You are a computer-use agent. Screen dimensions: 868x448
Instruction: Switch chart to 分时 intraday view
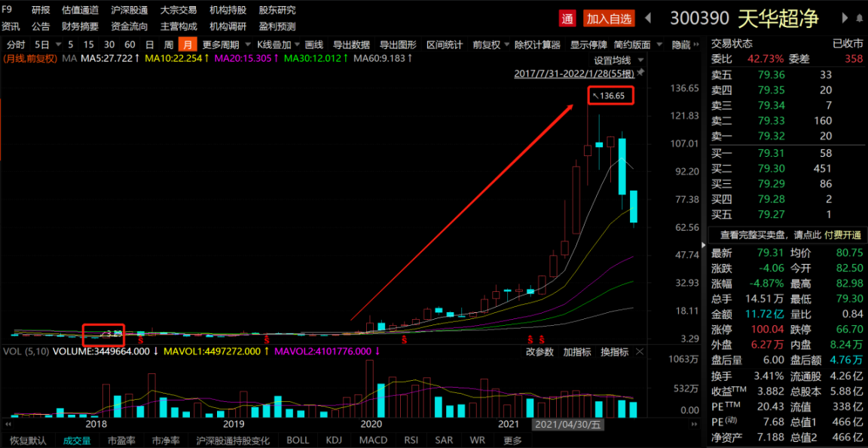pos(15,45)
